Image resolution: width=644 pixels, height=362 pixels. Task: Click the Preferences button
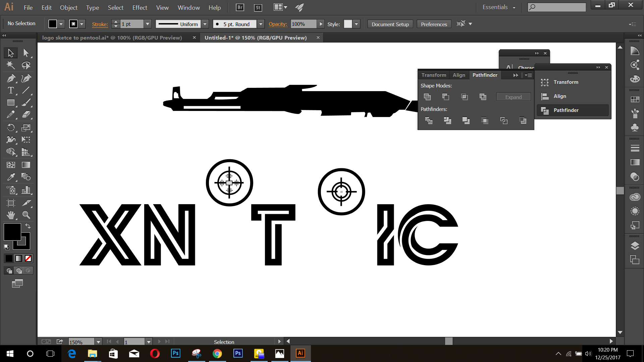point(434,24)
